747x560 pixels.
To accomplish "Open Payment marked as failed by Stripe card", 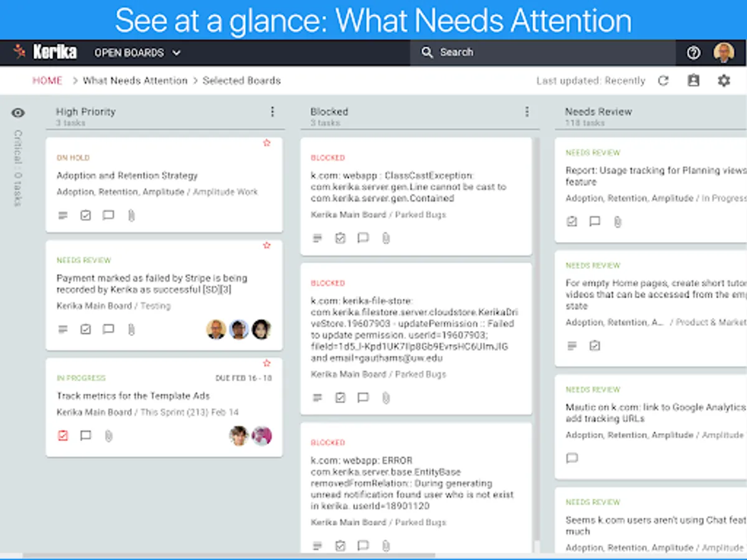I will pyautogui.click(x=164, y=296).
